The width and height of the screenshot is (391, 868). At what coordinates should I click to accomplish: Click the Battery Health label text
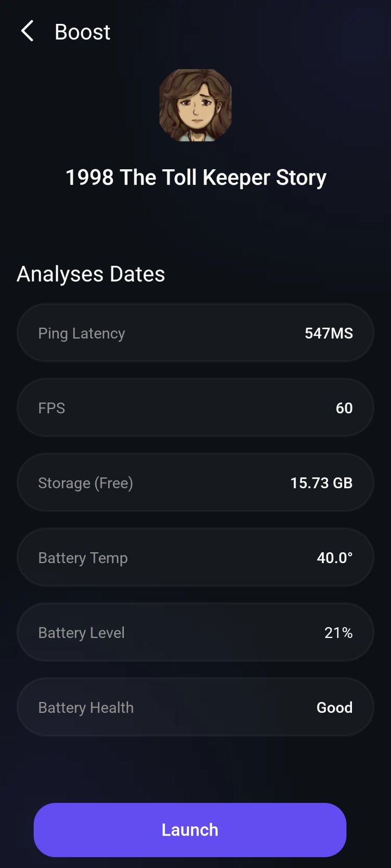click(x=86, y=707)
